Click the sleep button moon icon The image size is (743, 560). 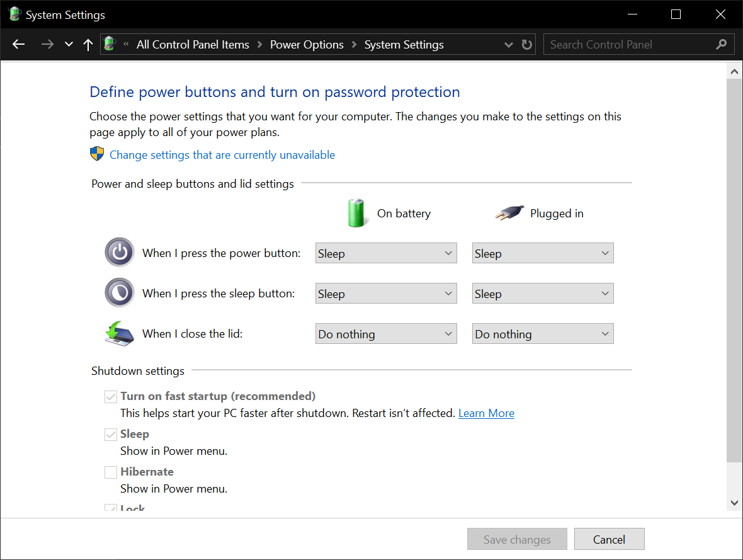click(120, 292)
